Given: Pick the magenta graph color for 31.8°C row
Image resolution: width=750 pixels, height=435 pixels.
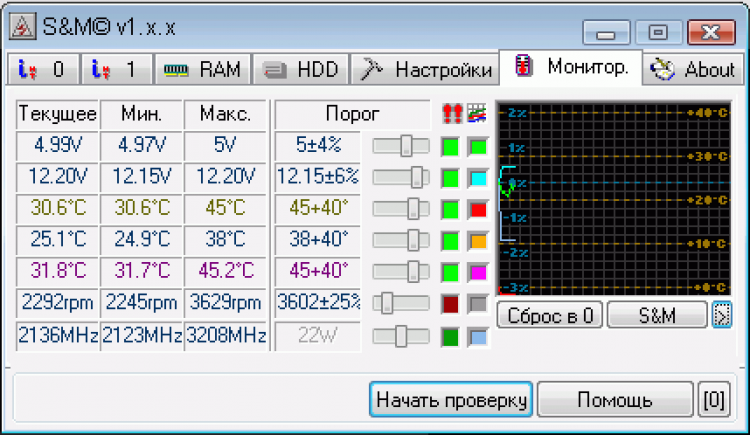Looking at the screenshot, I should pyautogui.click(x=478, y=273).
